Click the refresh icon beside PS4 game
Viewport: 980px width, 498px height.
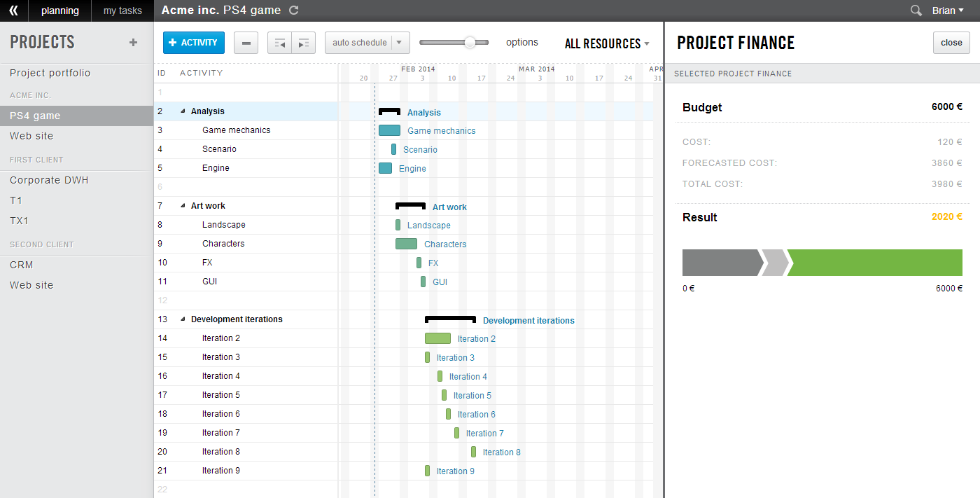click(x=294, y=11)
